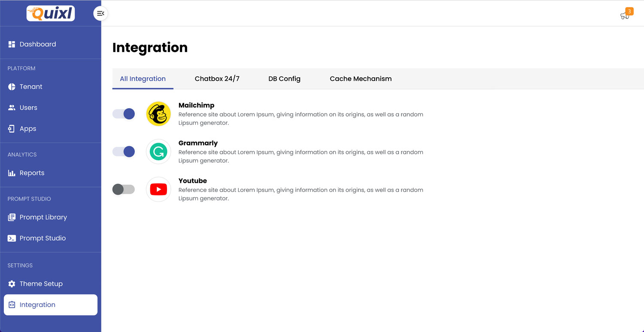Screen dimensions: 644x332
Task: Click the Theme Setup gear icon
Action: pyautogui.click(x=12, y=284)
